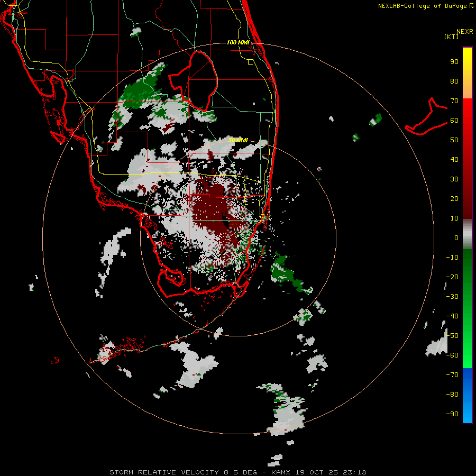Pick the yellow segment atop the color bar
Image resolution: width=476 pixels, height=476 pixels.
coord(467,73)
